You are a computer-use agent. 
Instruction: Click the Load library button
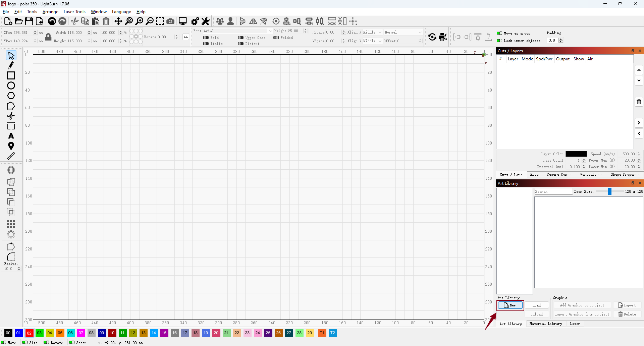[x=537, y=305]
